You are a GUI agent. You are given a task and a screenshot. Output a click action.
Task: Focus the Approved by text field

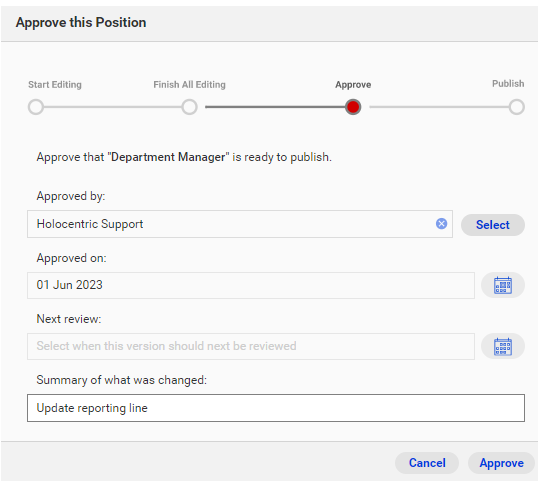pyautogui.click(x=240, y=224)
